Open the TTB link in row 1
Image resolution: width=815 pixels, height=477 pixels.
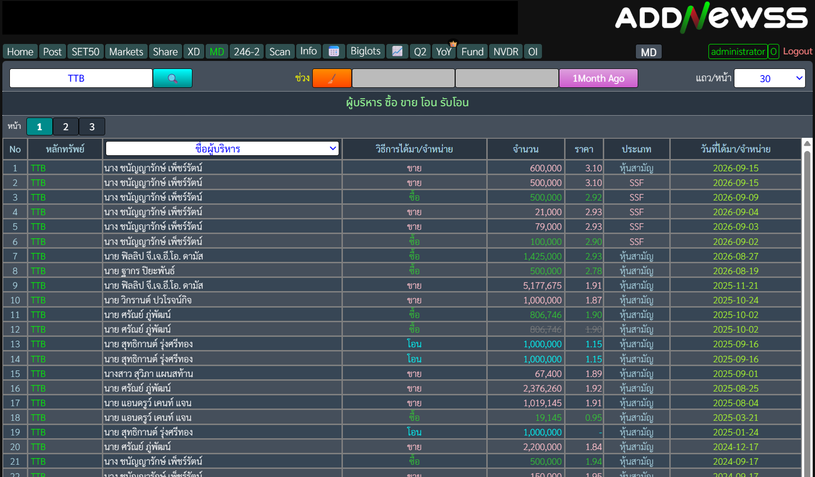pyautogui.click(x=38, y=168)
